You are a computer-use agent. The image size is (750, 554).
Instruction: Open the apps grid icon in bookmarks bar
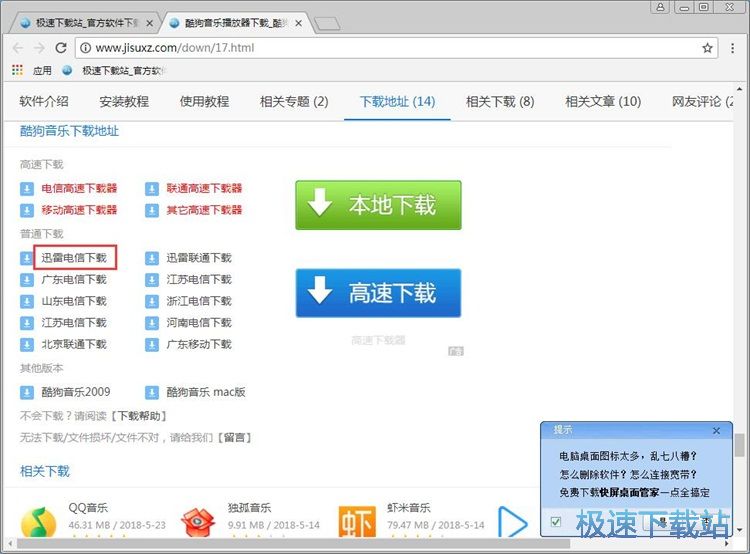17,71
